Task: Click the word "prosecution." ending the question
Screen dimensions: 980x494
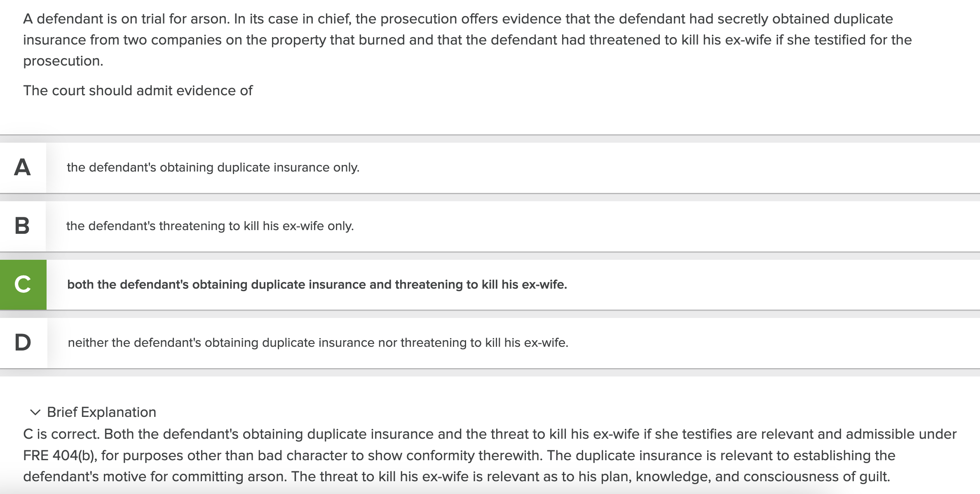Action: click(x=63, y=61)
